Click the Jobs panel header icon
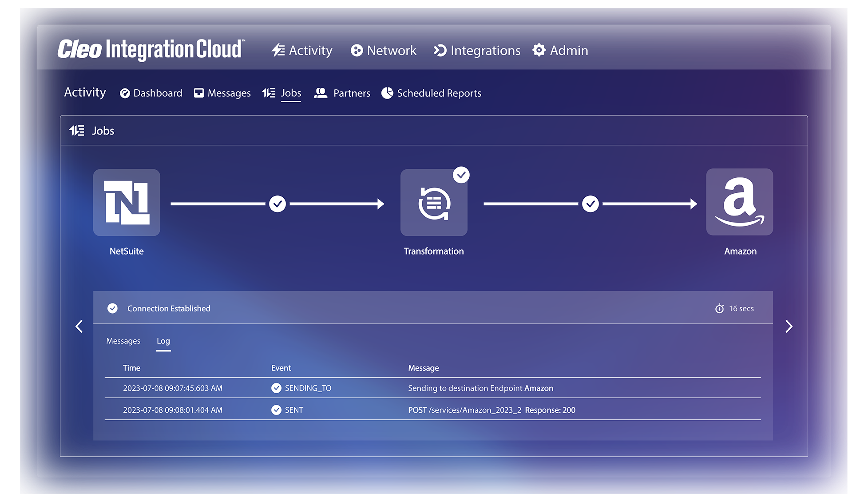868x502 pixels. (x=77, y=130)
